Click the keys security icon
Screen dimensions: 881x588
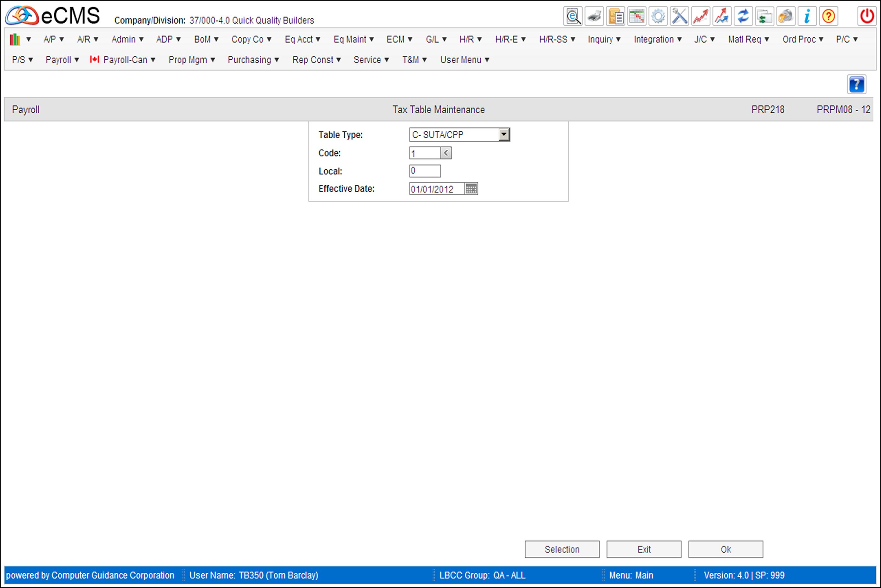point(785,17)
